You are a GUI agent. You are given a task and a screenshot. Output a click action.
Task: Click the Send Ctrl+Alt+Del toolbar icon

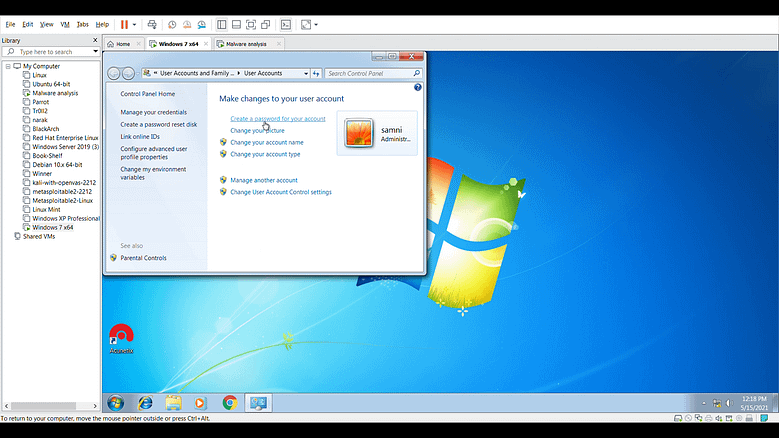[152, 24]
